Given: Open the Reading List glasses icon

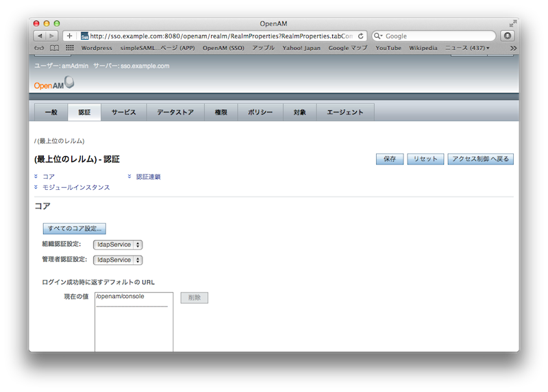Looking at the screenshot, I should click(x=39, y=48).
